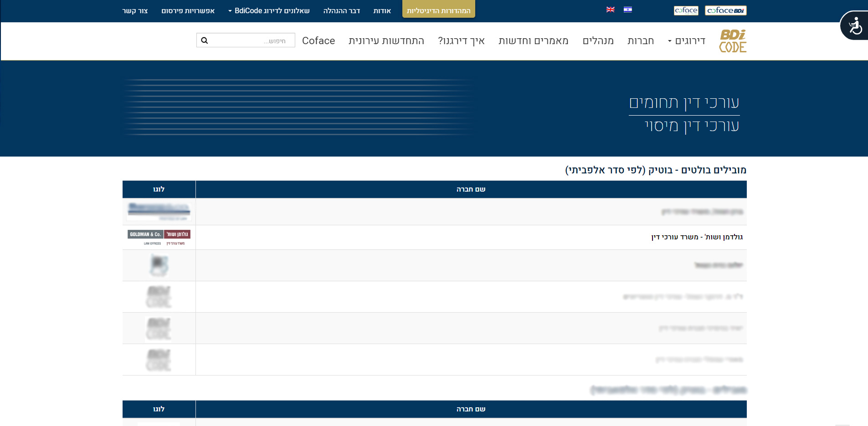Open the גולדמן ושות' law firm link

tap(697, 237)
